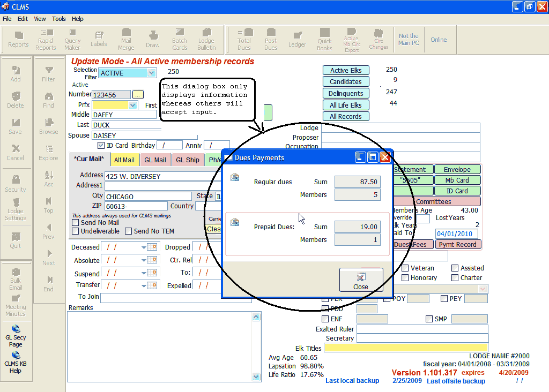Check the Veteran checkbox

(x=406, y=268)
